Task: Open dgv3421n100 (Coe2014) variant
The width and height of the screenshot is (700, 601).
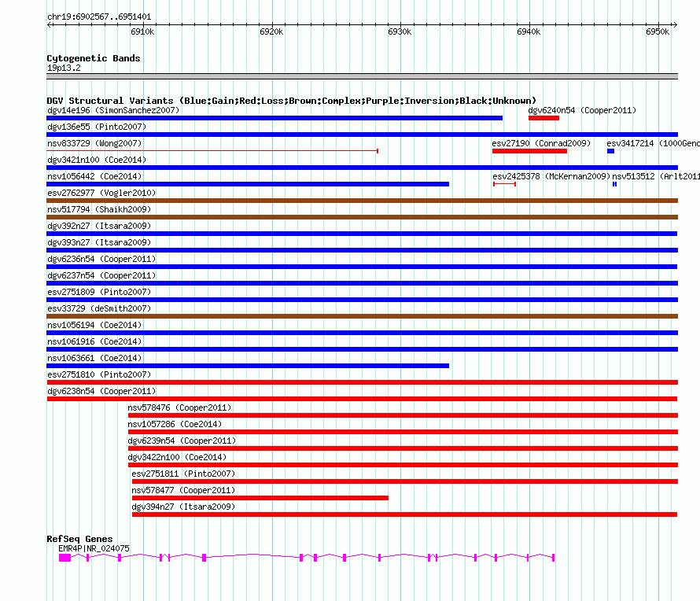Action: tap(97, 160)
